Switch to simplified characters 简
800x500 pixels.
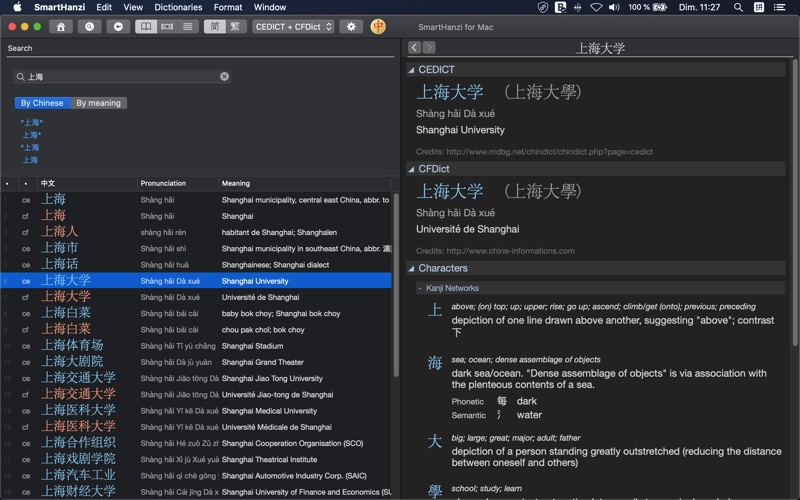pyautogui.click(x=215, y=27)
